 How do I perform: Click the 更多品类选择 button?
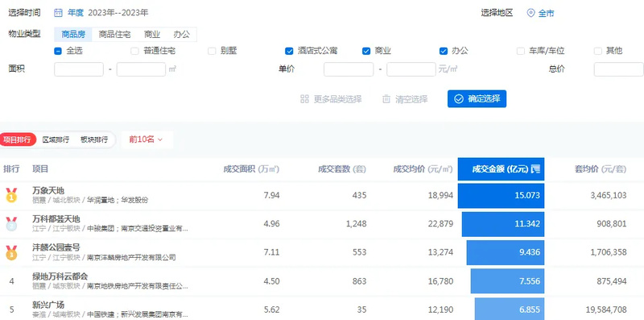pyautogui.click(x=331, y=99)
